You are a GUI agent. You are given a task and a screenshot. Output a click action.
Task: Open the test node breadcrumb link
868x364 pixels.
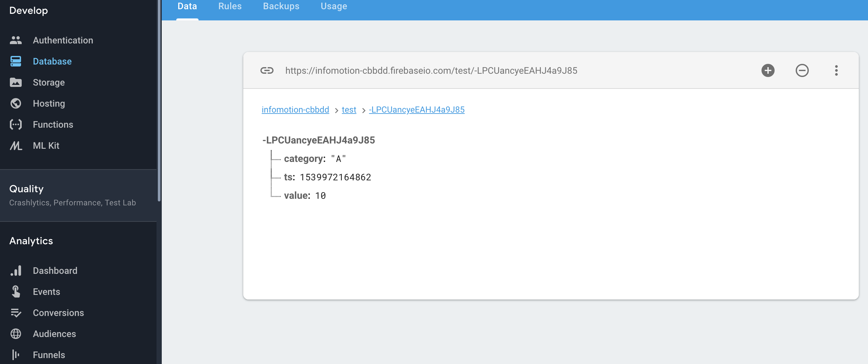click(x=349, y=109)
